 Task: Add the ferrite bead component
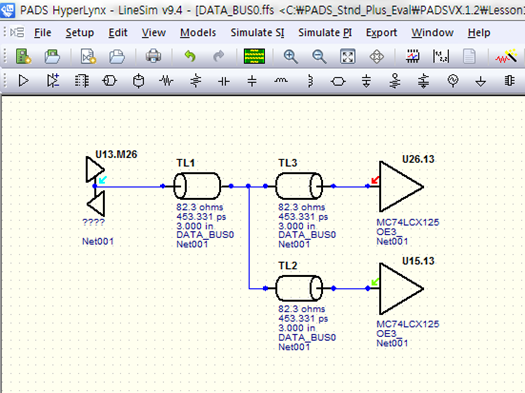[310, 81]
